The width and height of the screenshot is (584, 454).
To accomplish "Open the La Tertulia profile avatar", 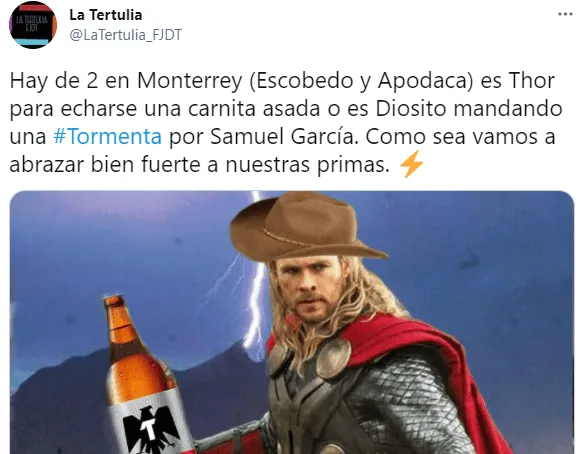I will 33,25.
